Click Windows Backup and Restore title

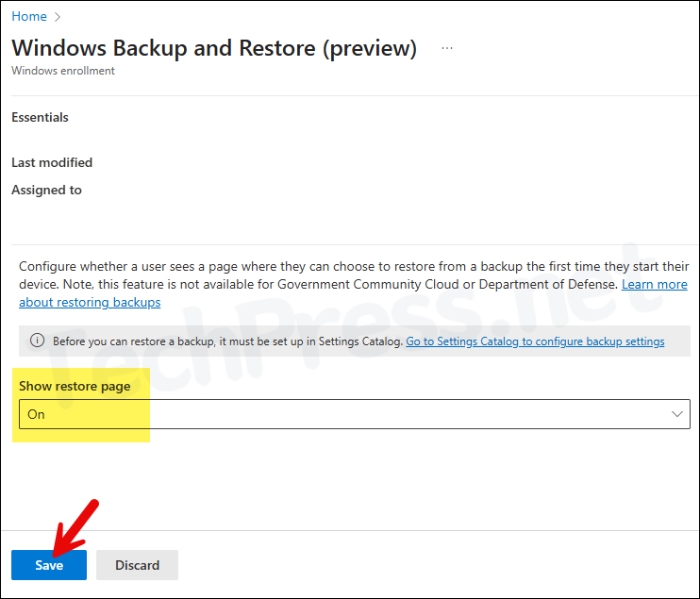[x=214, y=48]
